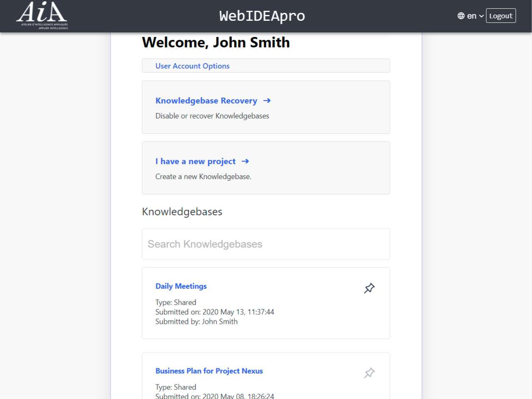Pin the Business Plan for Project Nexus card

[x=369, y=373]
